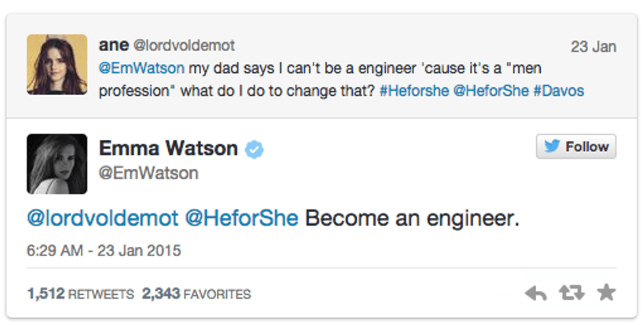644x325 pixels.
Task: Retweet Emma Watson's tweet
Action: [570, 293]
